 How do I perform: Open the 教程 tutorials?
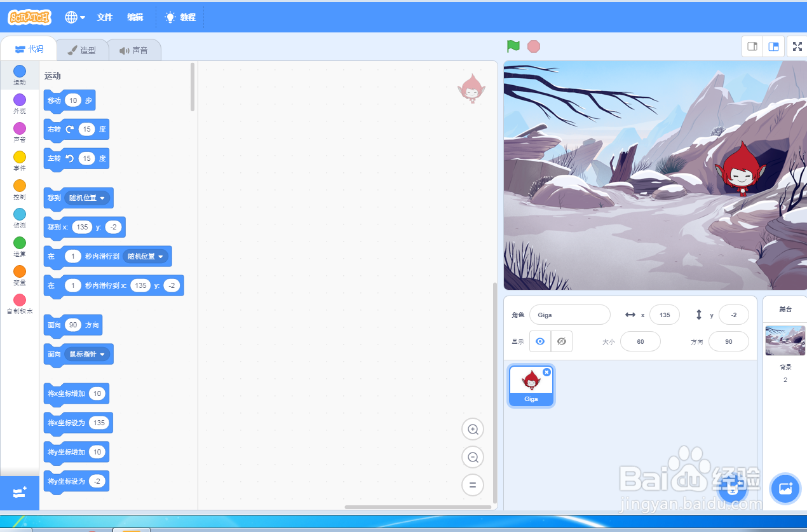(x=180, y=17)
